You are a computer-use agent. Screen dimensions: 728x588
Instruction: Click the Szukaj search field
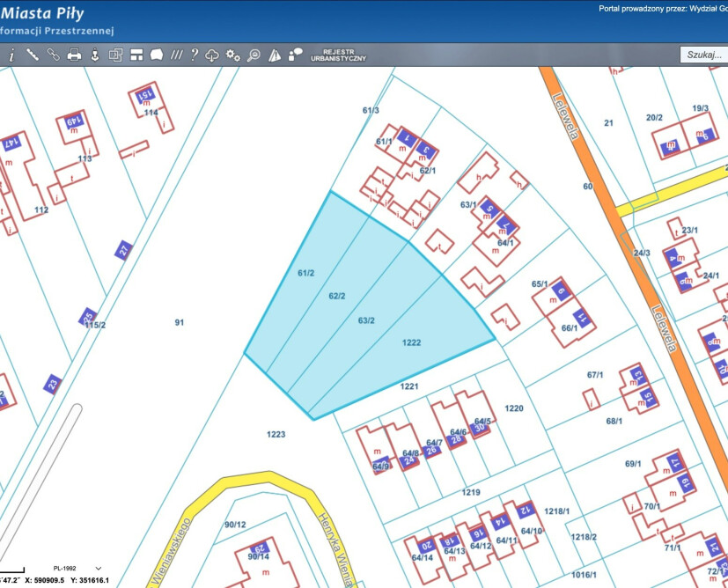point(703,55)
